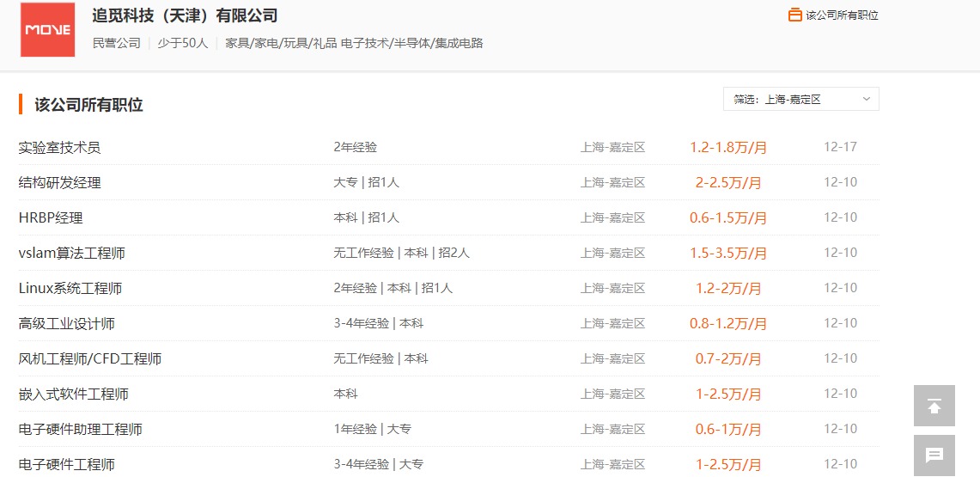Click the date 12-17

tap(840, 148)
